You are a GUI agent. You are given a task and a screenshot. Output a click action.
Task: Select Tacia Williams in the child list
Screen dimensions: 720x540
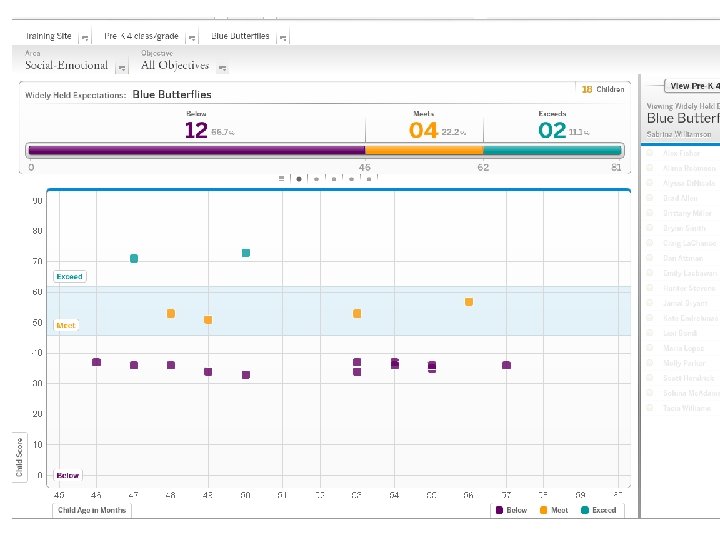click(x=687, y=408)
